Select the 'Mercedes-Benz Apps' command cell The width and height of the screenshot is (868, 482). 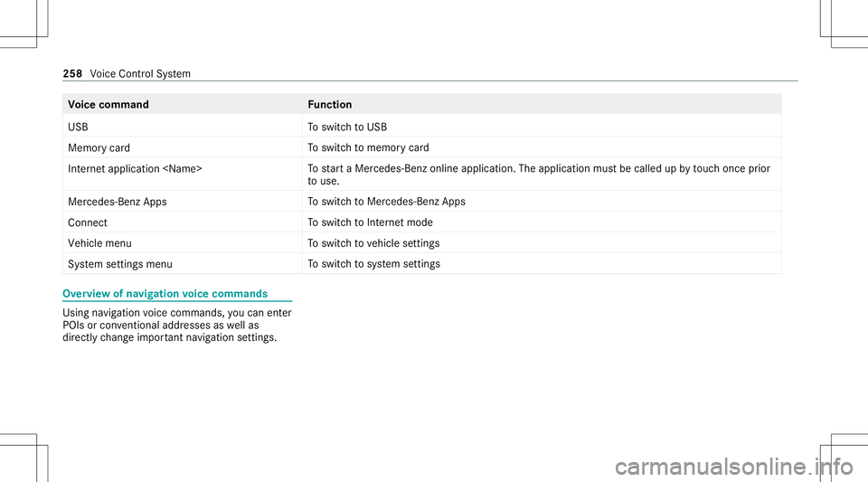click(x=182, y=202)
